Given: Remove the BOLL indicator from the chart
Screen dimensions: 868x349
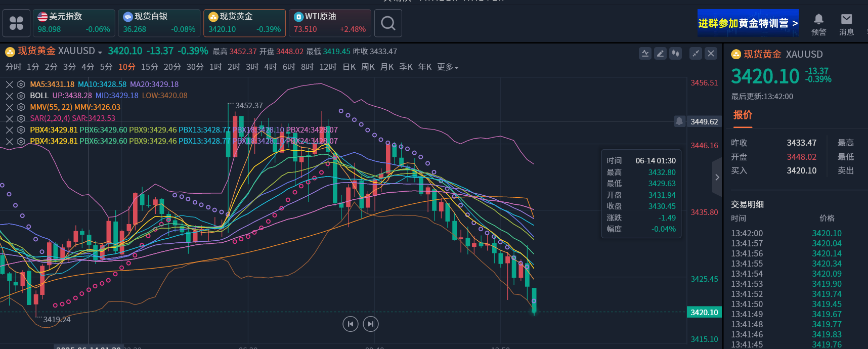Looking at the screenshot, I should point(9,96).
